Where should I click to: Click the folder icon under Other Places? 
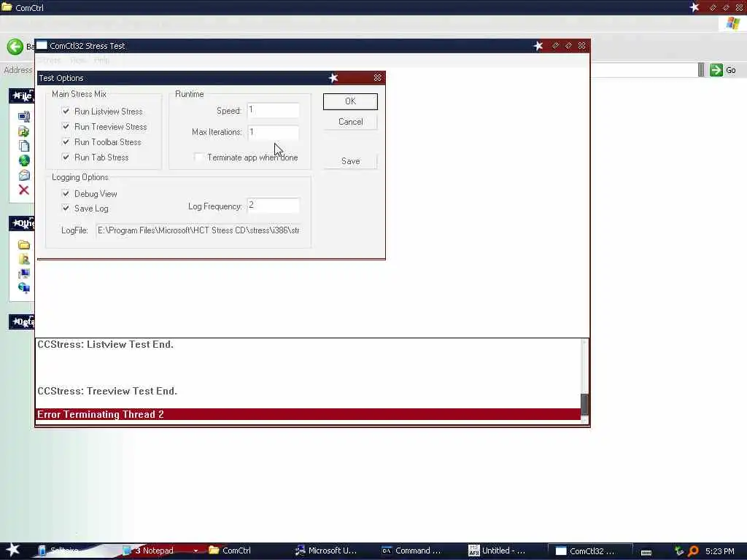click(24, 245)
